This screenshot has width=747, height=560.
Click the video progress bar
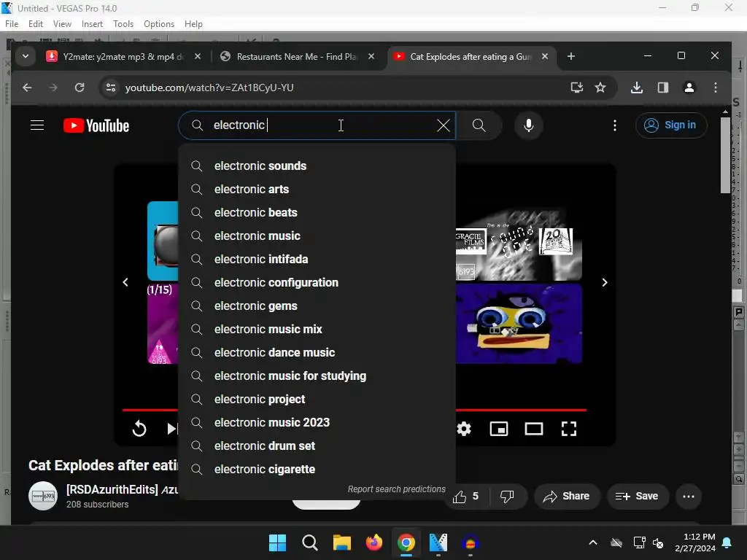521,410
